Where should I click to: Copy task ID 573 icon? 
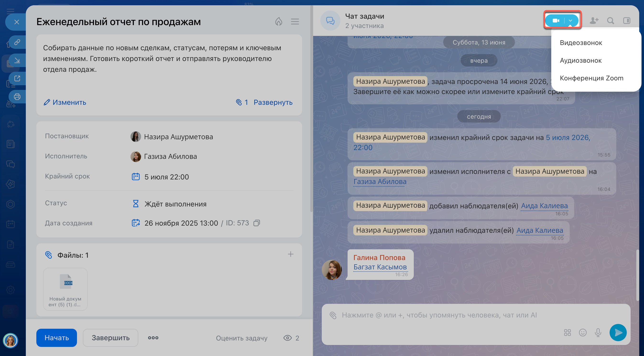(x=257, y=223)
